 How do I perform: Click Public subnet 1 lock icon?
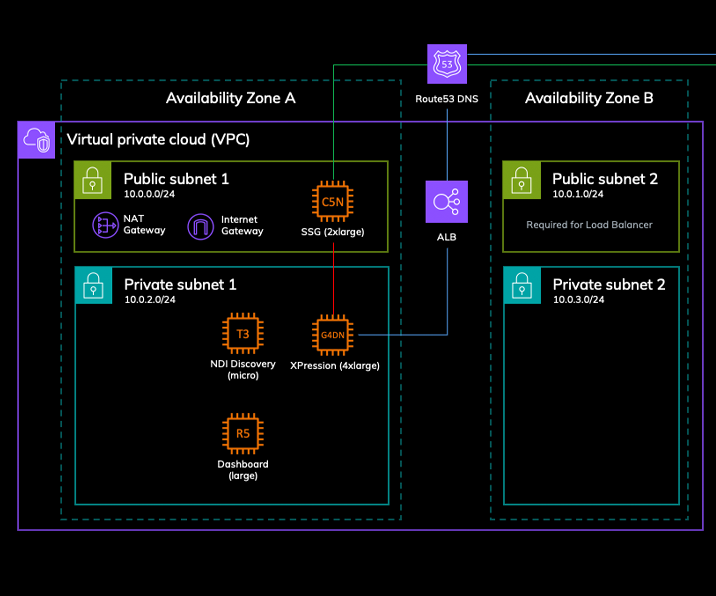point(93,180)
